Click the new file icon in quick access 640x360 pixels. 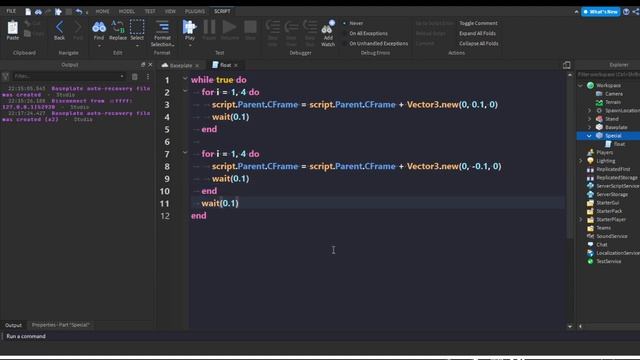28,12
